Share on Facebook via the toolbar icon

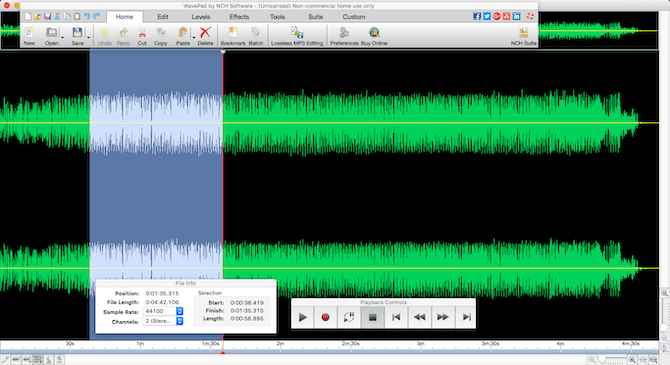point(477,16)
